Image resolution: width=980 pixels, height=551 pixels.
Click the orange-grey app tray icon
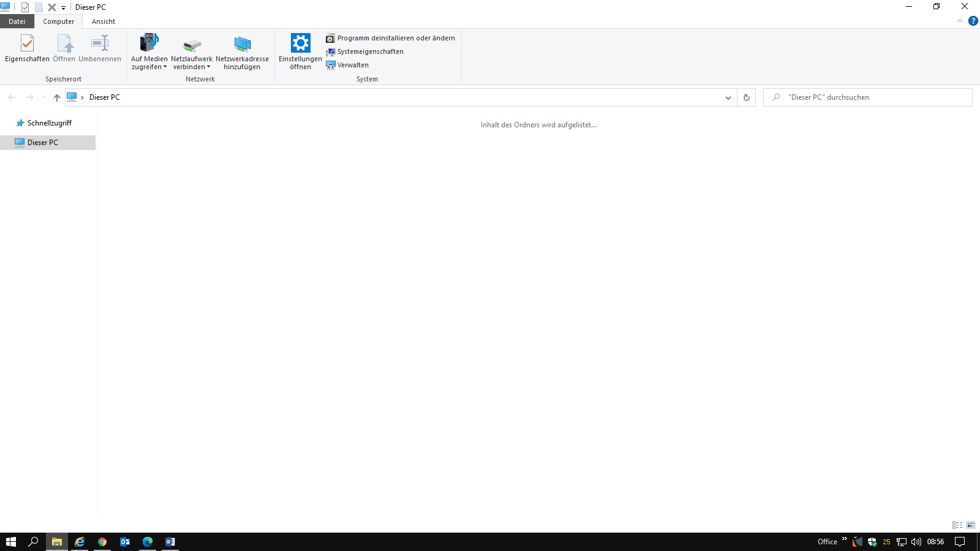coord(858,542)
